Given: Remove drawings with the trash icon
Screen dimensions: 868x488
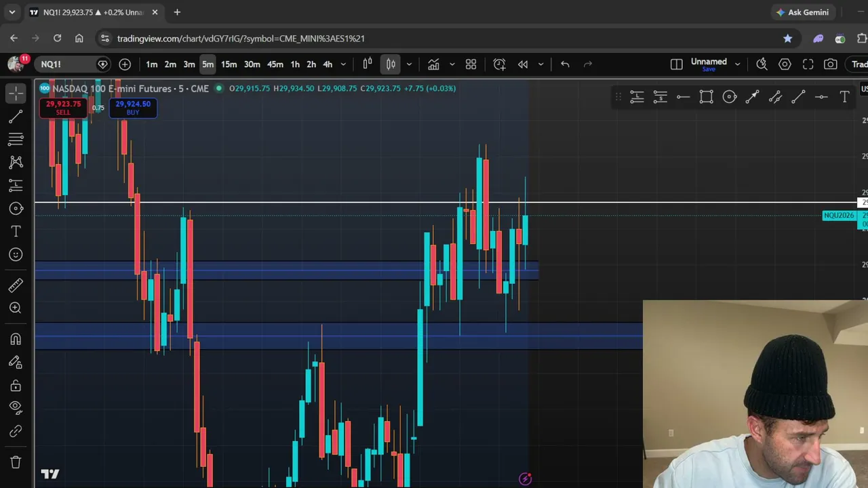Looking at the screenshot, I should (16, 462).
